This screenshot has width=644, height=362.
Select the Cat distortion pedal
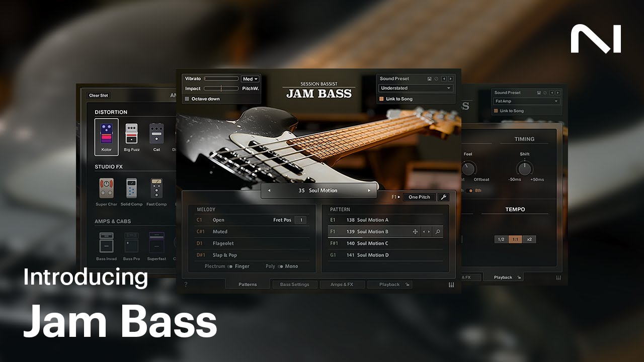click(156, 137)
